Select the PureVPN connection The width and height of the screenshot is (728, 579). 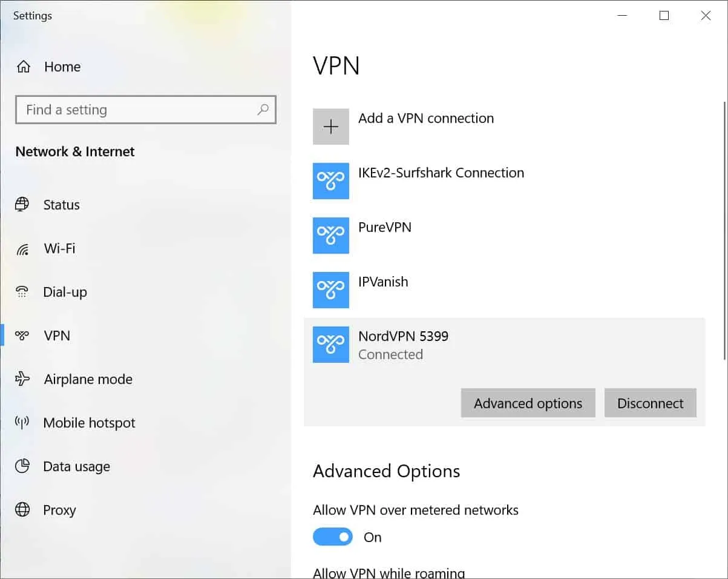(385, 236)
